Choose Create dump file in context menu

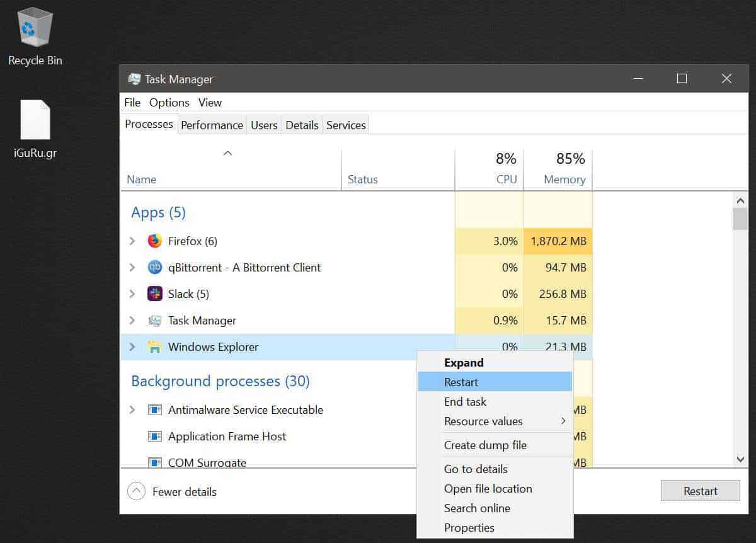pos(495,445)
